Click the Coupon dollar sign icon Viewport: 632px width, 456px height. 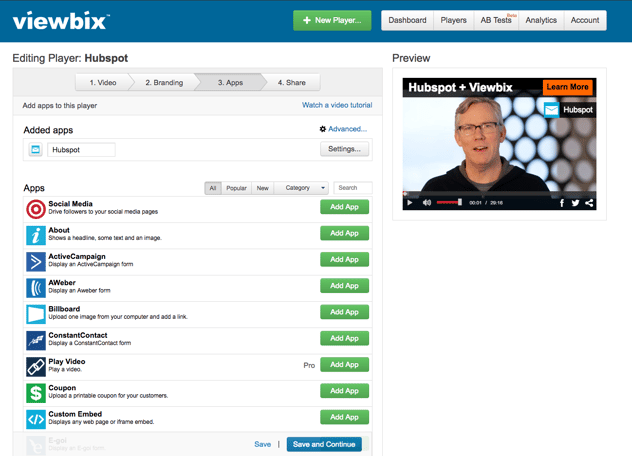35,392
